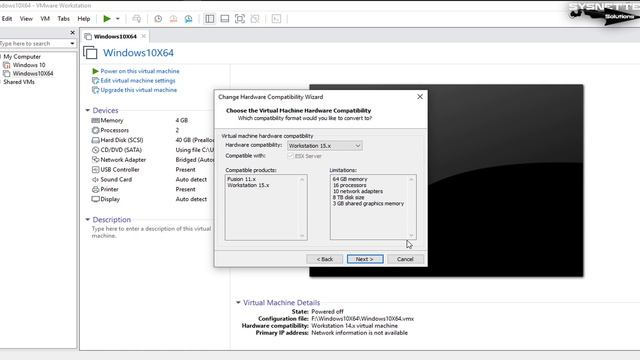This screenshot has width=640, height=360.
Task: Select Workstation 15.x in compatible products list
Action: coord(248,185)
